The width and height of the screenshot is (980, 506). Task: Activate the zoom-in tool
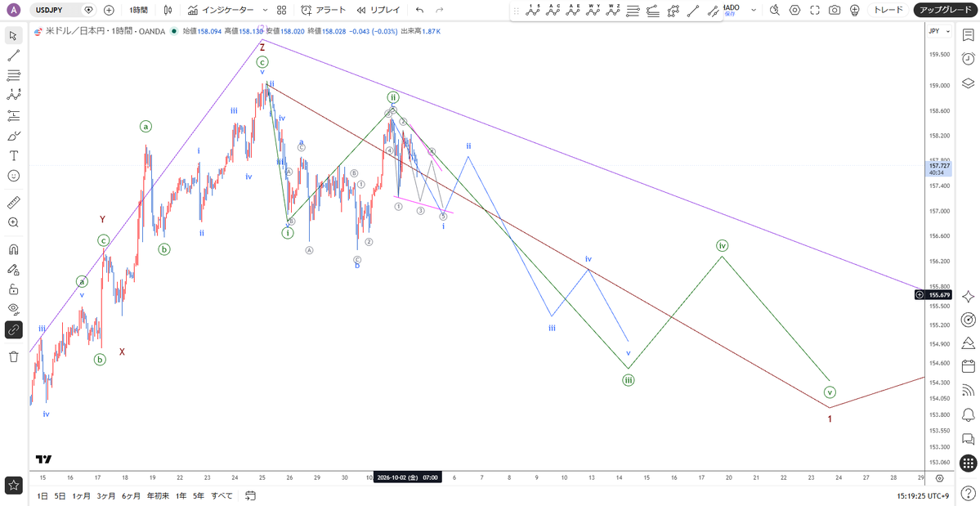pyautogui.click(x=14, y=222)
